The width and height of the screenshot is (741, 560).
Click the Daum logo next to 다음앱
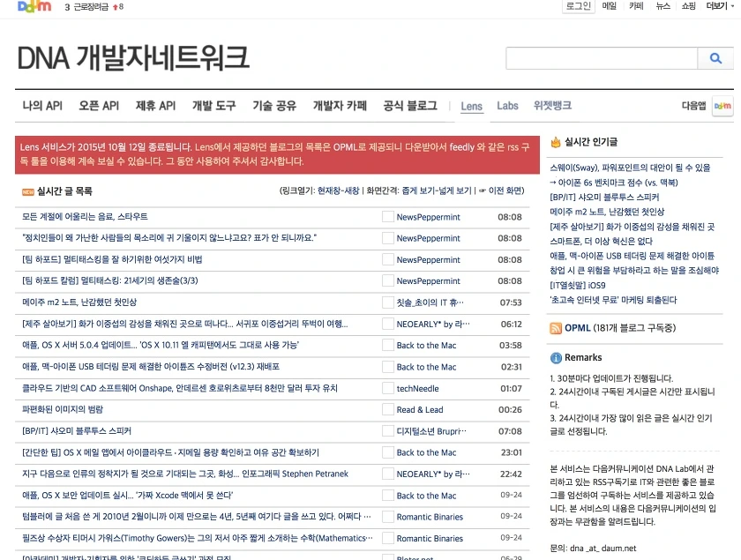click(x=722, y=106)
